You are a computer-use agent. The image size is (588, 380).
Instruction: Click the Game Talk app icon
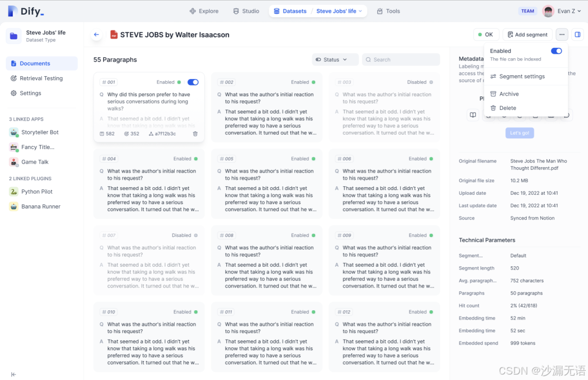point(14,162)
